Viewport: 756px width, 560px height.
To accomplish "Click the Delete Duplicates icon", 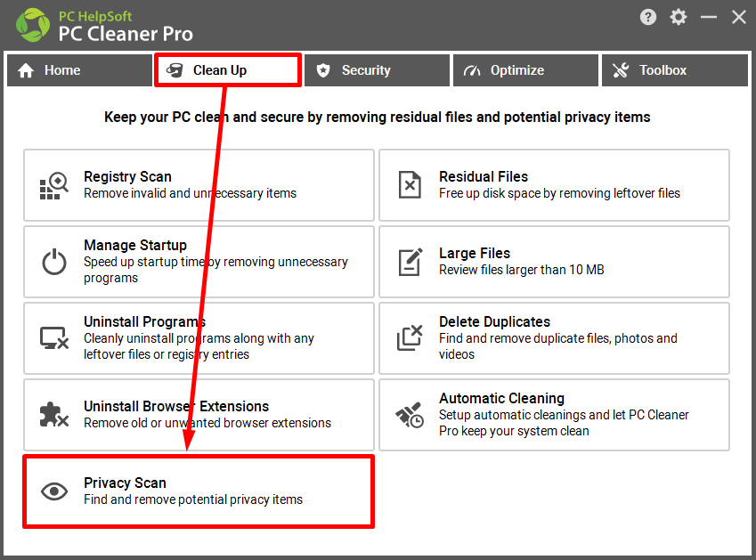I will click(x=410, y=337).
